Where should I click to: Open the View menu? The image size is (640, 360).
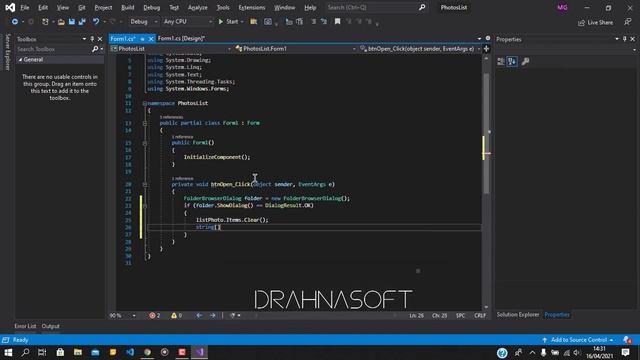62,7
